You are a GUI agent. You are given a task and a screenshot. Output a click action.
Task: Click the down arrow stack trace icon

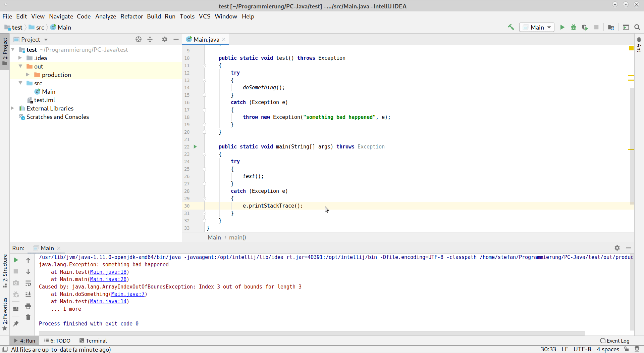[x=28, y=271]
